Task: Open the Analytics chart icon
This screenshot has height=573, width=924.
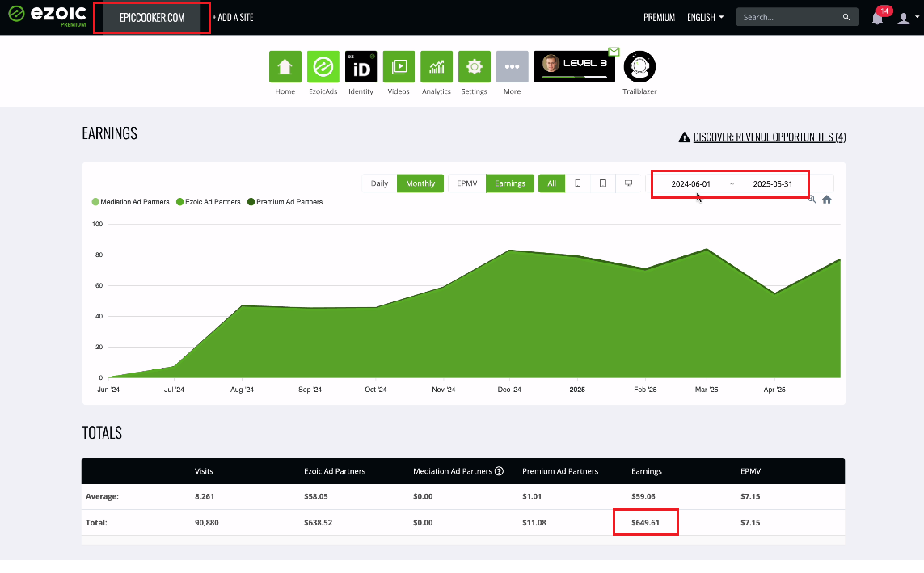Action: tap(436, 66)
